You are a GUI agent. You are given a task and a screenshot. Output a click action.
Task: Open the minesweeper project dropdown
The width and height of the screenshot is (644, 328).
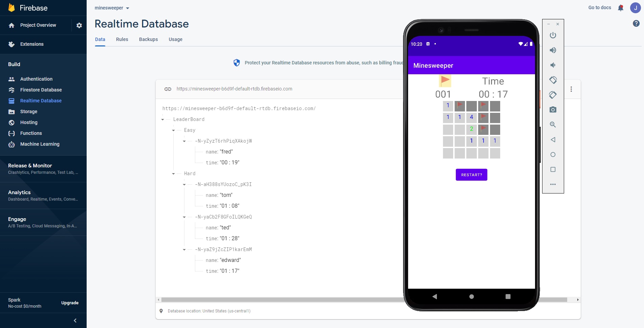[x=112, y=8]
